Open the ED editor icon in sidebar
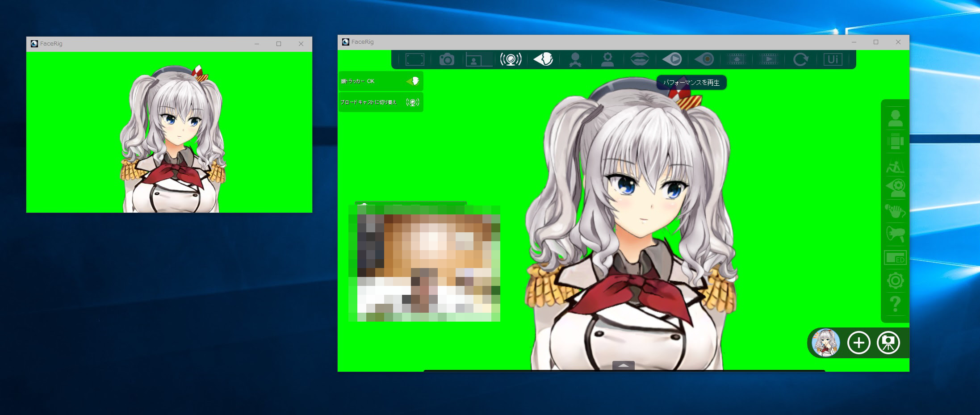Screen dimensions: 980x415 895,258
